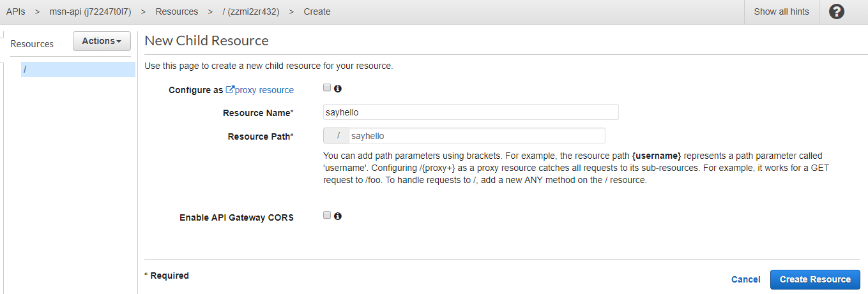Click info icon beside proxy resource checkbox
The image size is (868, 294).
tap(338, 89)
